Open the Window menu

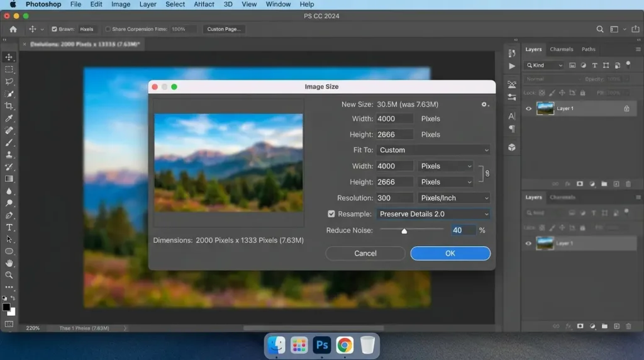point(278,4)
